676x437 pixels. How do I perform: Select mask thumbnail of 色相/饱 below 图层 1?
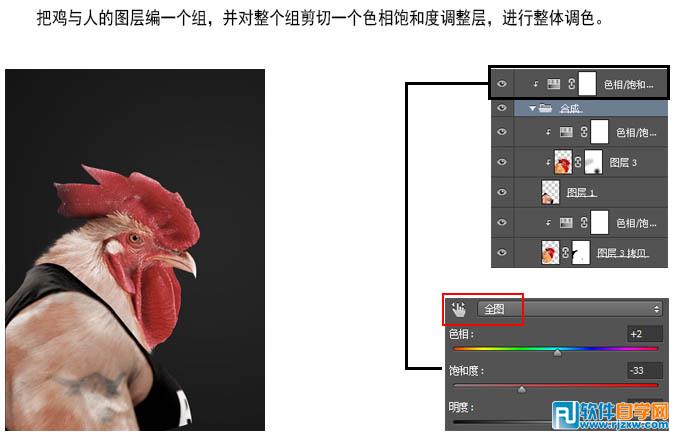click(599, 222)
